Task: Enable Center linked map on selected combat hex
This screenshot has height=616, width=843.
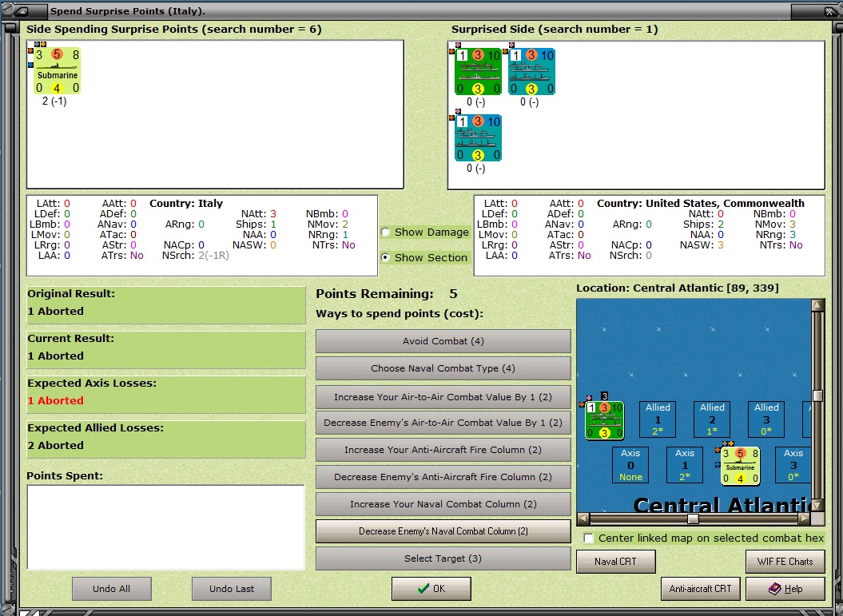Action: pos(589,538)
